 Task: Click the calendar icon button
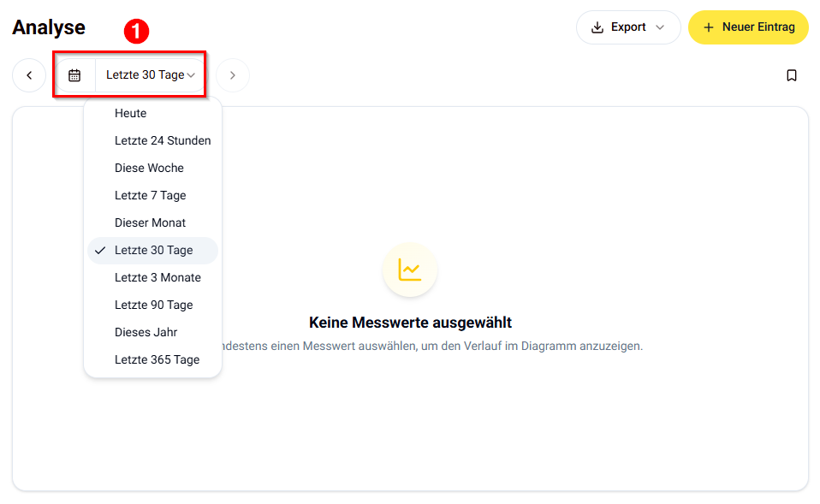(x=74, y=75)
